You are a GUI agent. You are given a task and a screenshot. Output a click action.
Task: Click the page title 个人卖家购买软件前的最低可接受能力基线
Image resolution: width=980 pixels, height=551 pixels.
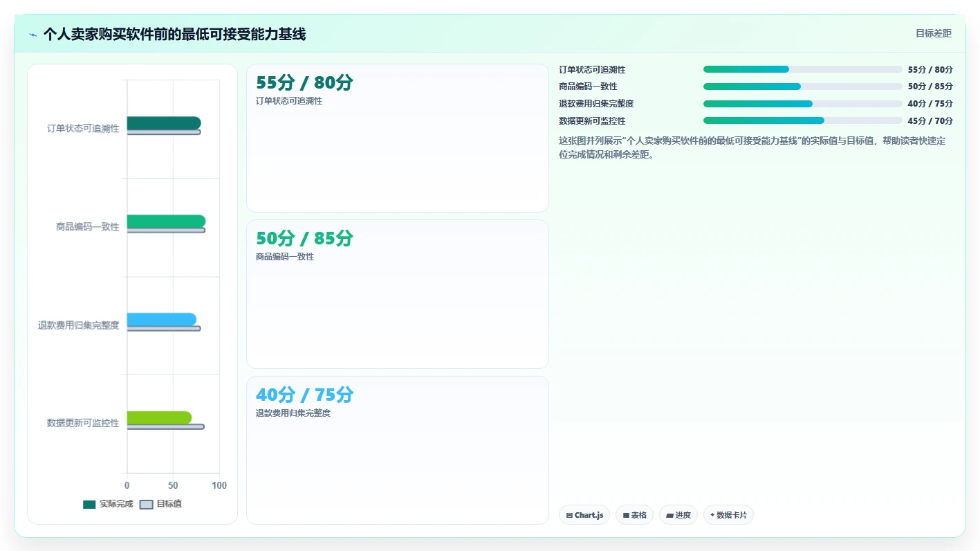coord(174,34)
